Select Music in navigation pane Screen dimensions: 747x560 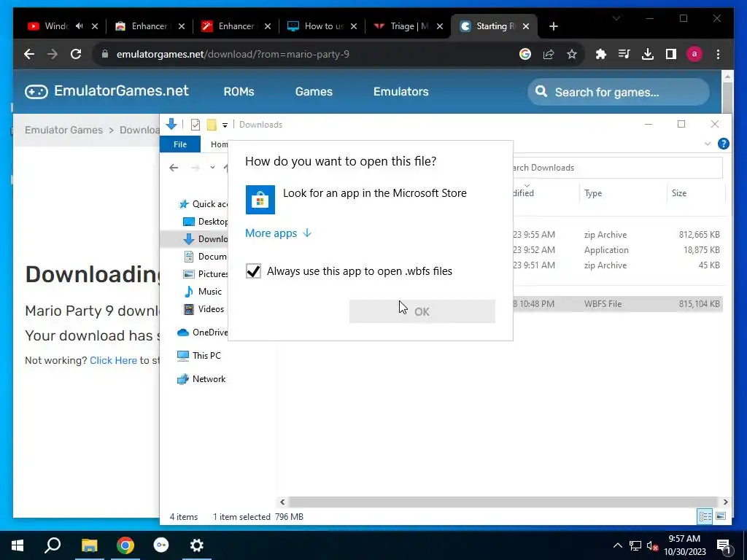pos(203,292)
